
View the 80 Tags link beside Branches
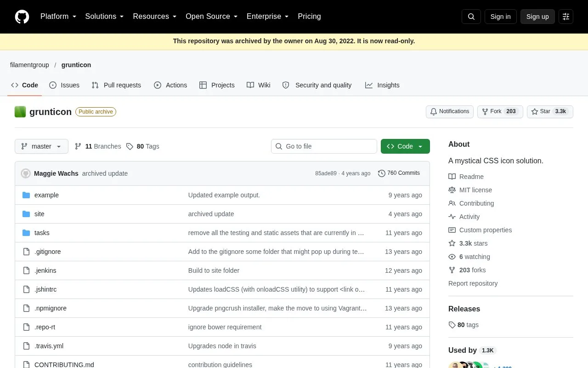tap(142, 146)
